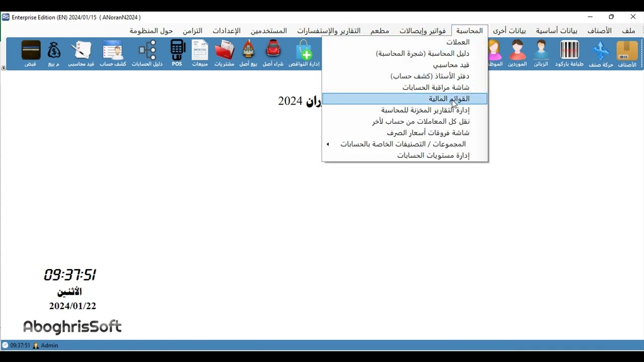Click the large 09:37:51 digital clock
This screenshot has height=362, width=644.
70,275
